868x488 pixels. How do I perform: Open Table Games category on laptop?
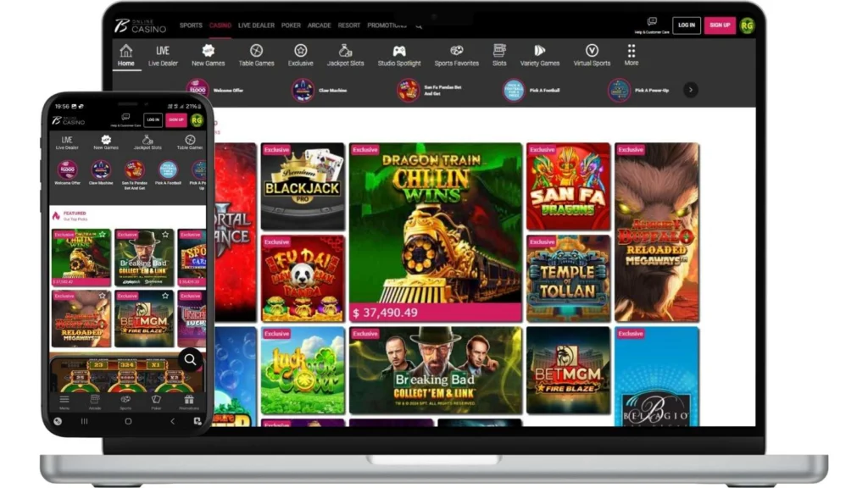coord(256,55)
